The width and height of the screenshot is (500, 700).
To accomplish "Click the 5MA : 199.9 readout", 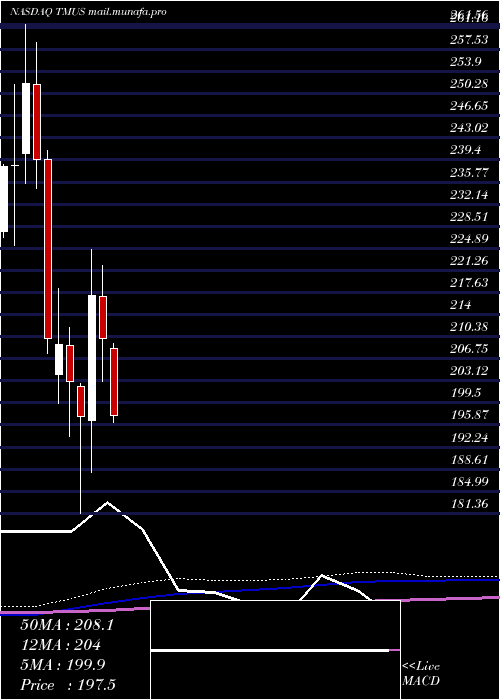I will (x=63, y=665).
